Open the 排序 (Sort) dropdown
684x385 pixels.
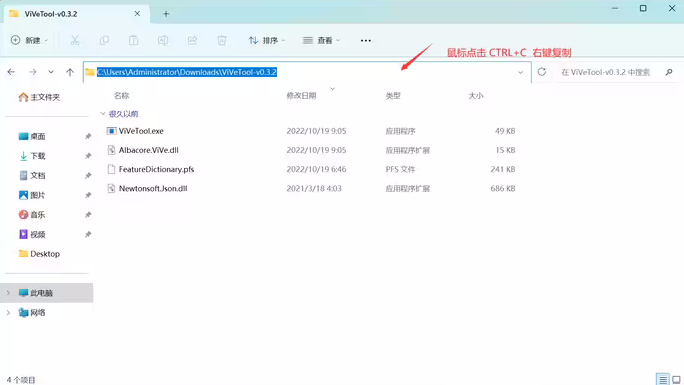(x=267, y=40)
